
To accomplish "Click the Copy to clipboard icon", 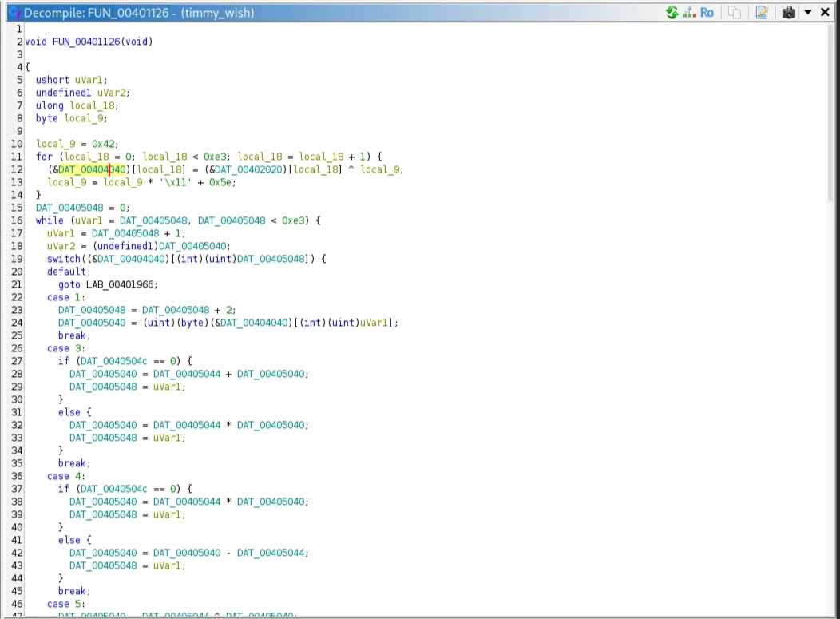I will point(735,13).
